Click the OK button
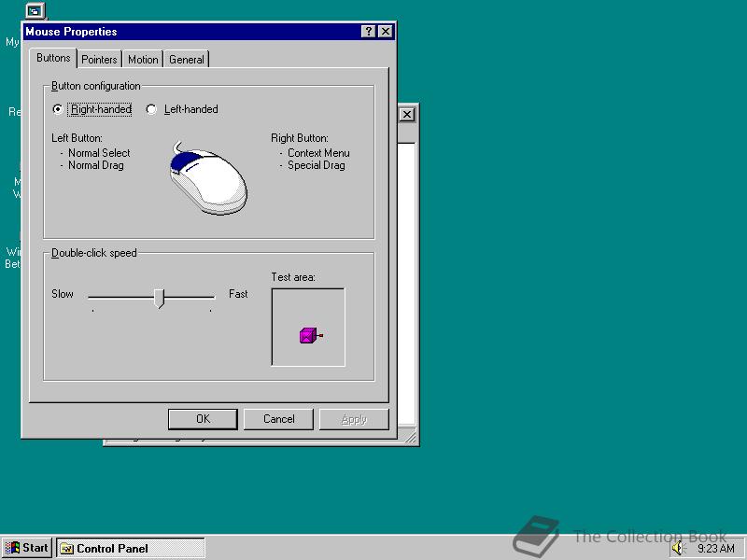This screenshot has width=747, height=560. pyautogui.click(x=203, y=419)
